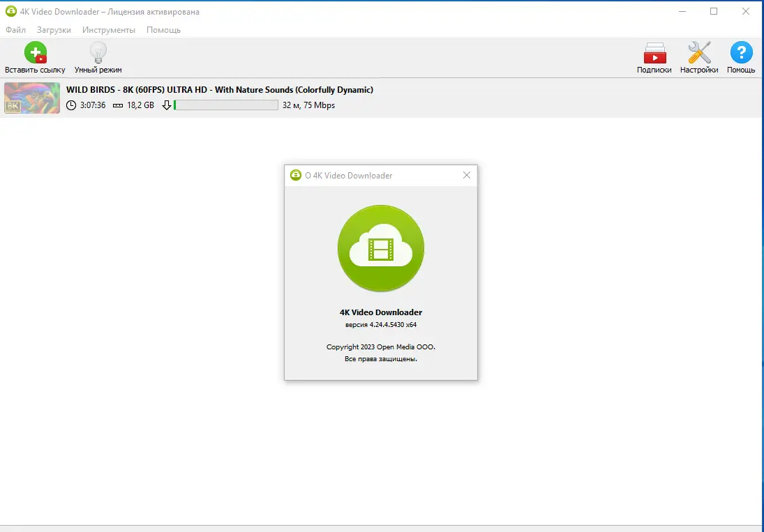Image resolution: width=764 pixels, height=532 pixels.
Task: Click the large green cloud logo in dialog
Action: click(381, 248)
